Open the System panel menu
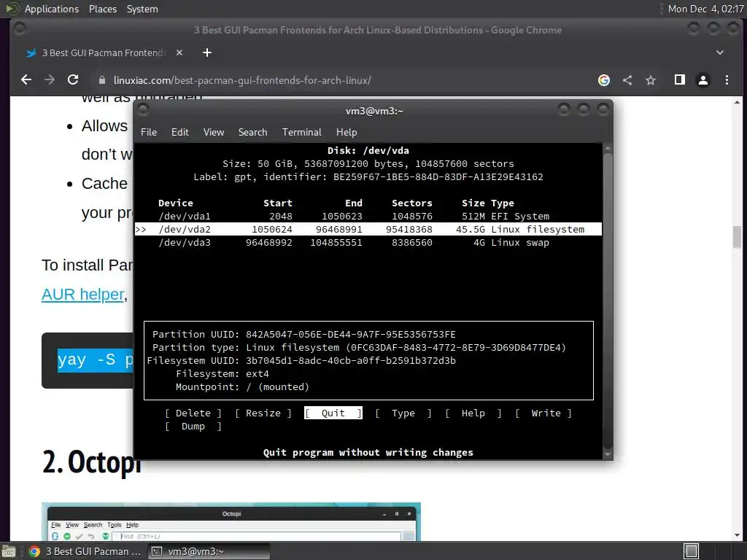747x560 pixels. pyautogui.click(x=142, y=9)
